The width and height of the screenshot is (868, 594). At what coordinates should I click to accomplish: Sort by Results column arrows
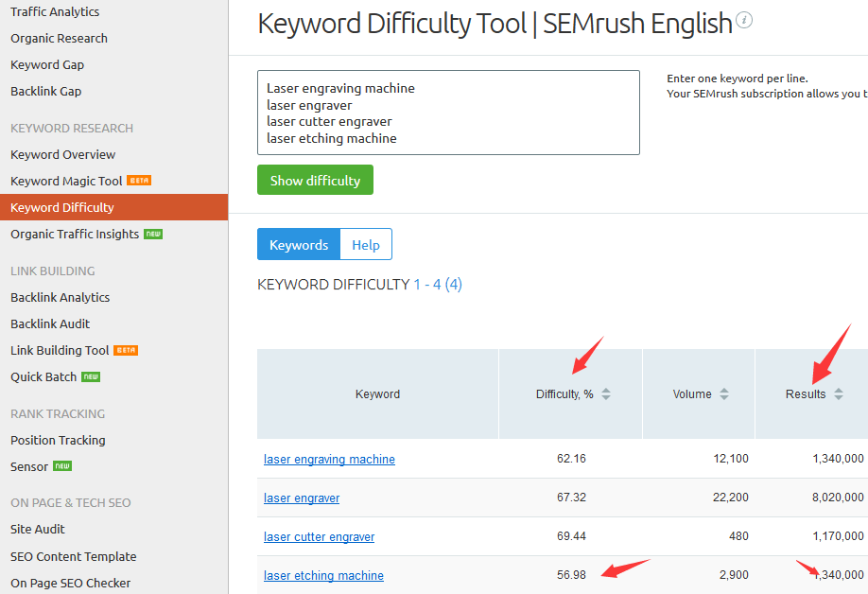(x=839, y=394)
